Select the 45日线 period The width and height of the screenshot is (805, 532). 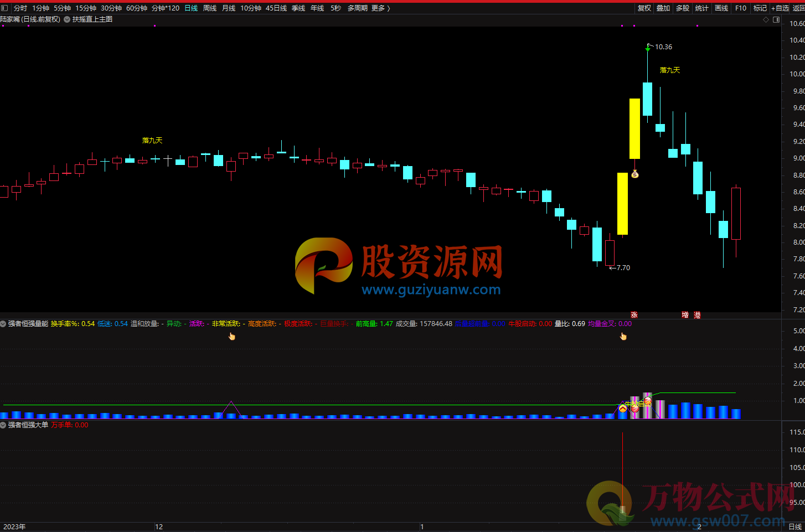click(x=276, y=8)
